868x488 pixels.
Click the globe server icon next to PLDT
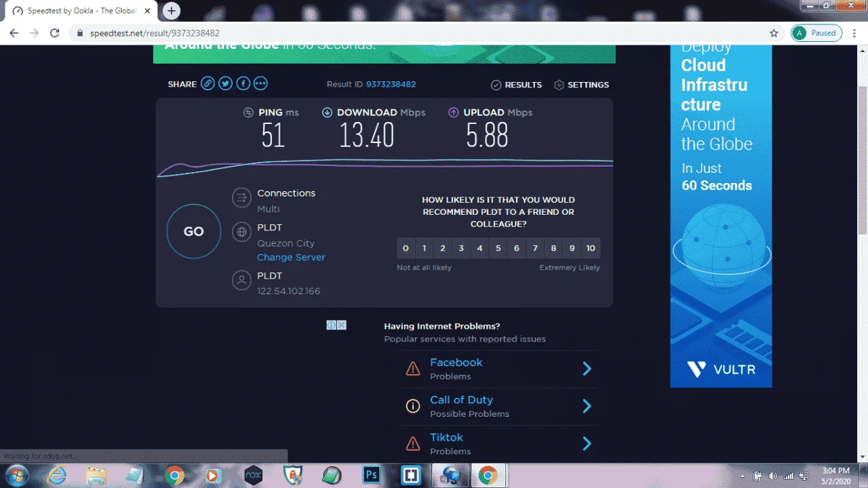pos(241,232)
